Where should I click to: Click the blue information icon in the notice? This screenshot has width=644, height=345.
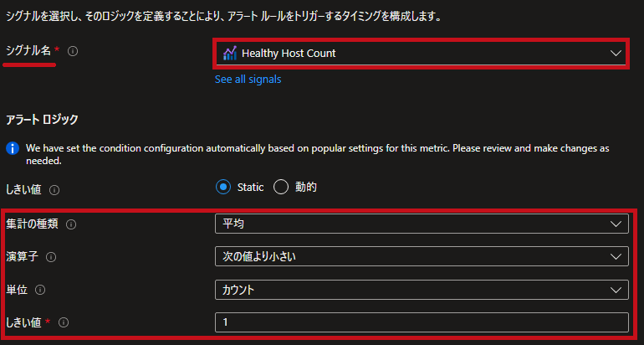pos(13,148)
